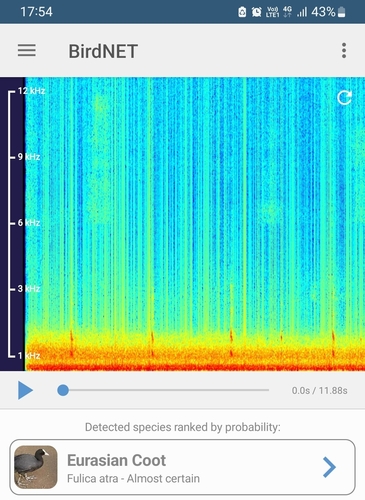Click the playback position slider handle
This screenshot has width=365, height=500.
(63, 390)
